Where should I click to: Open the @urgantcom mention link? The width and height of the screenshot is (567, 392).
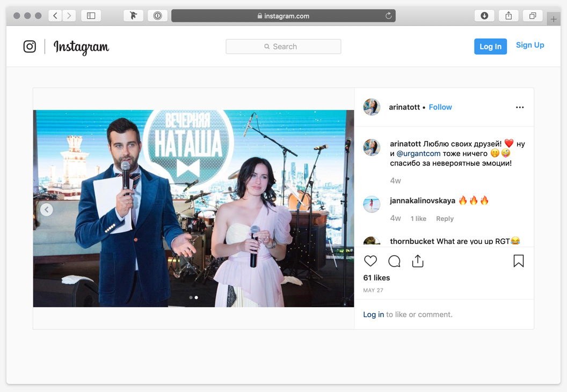pyautogui.click(x=418, y=153)
